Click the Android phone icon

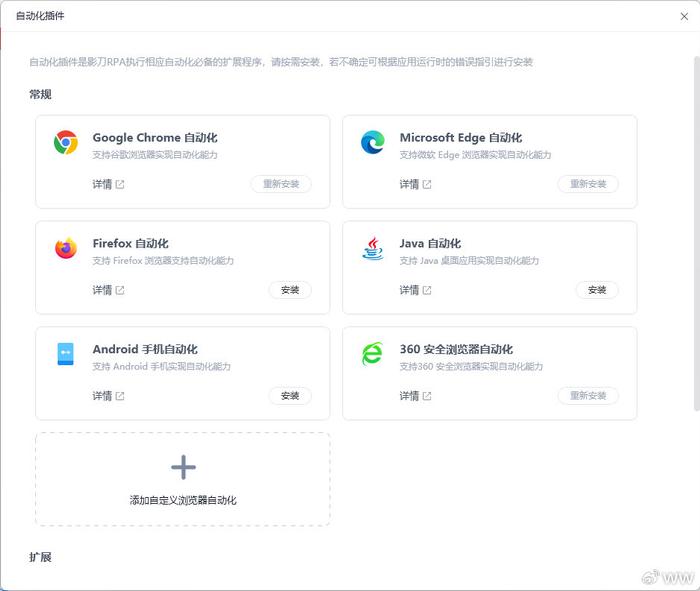[x=66, y=354]
